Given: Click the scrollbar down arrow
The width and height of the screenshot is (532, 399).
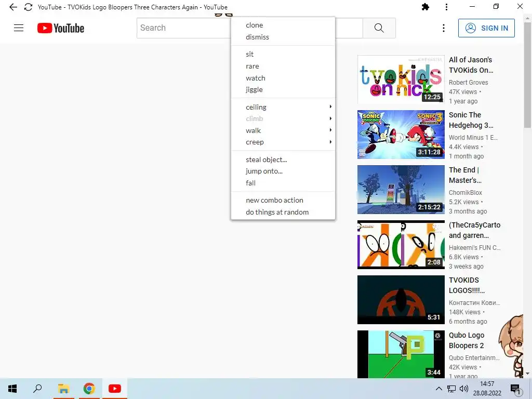Looking at the screenshot, I should pos(527,374).
